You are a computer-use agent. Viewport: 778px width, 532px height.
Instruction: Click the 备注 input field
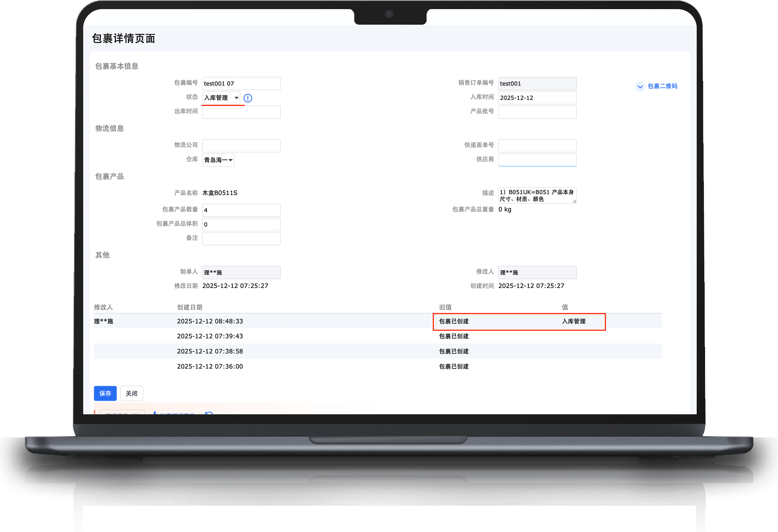point(241,239)
